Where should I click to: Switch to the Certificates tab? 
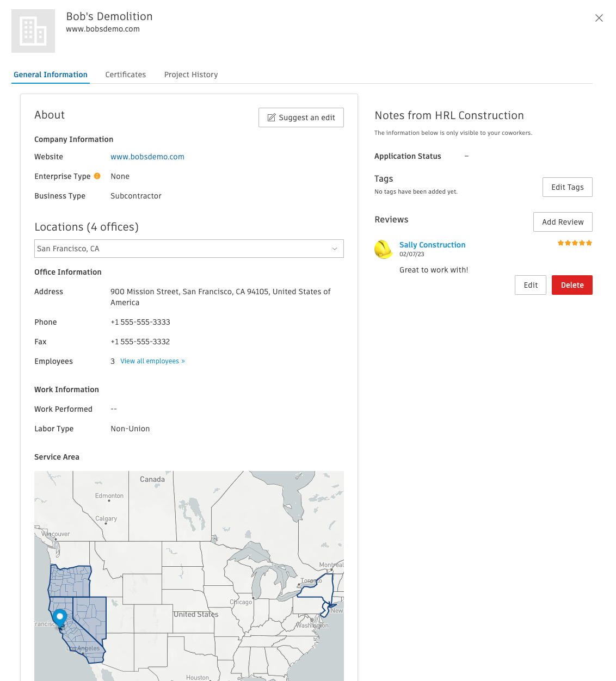coord(125,75)
